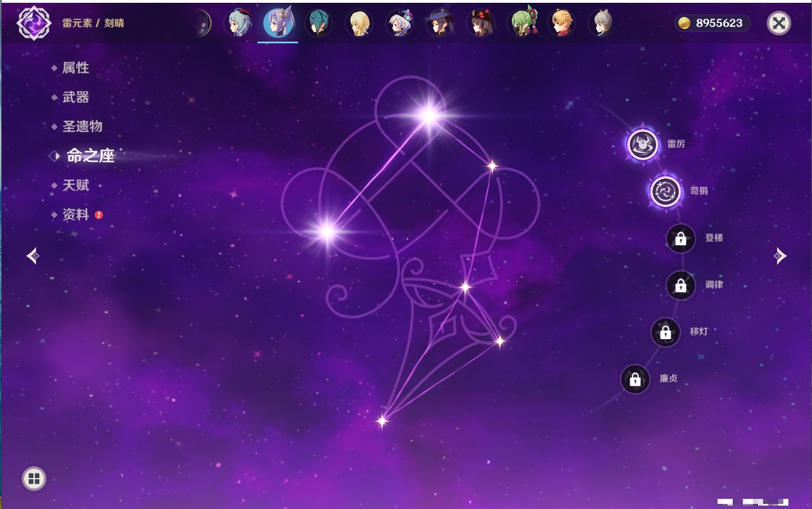Select the highlighted Keqing portrait with purple hair
Viewport: 812px width, 509px height.
point(278,23)
